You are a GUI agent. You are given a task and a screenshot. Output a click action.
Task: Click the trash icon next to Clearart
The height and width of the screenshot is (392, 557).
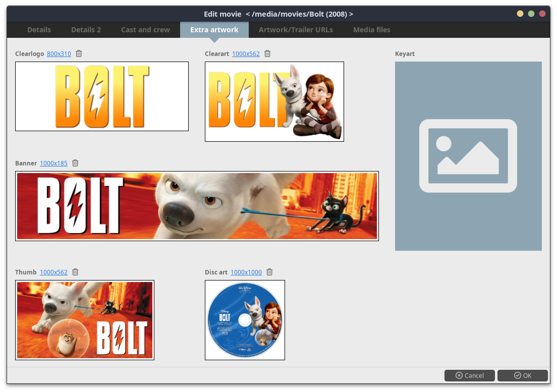[x=267, y=53]
